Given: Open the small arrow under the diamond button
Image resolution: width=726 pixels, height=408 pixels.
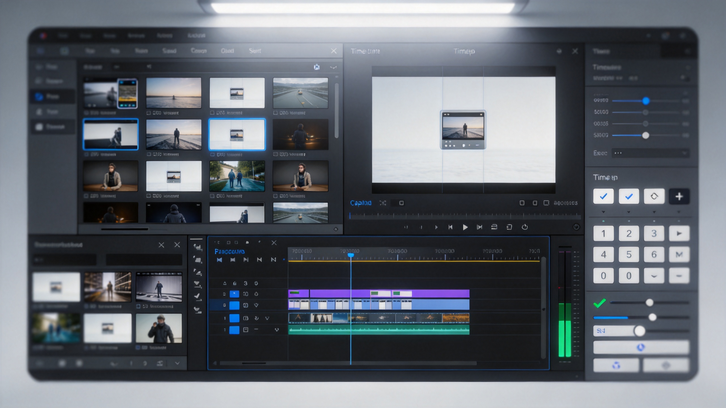Looking at the screenshot, I should 654,212.
